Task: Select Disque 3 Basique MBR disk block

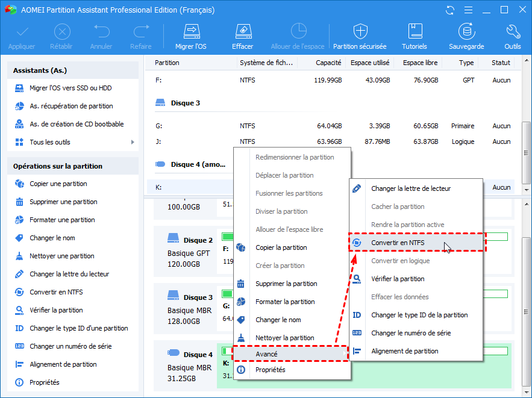Action: [185, 309]
